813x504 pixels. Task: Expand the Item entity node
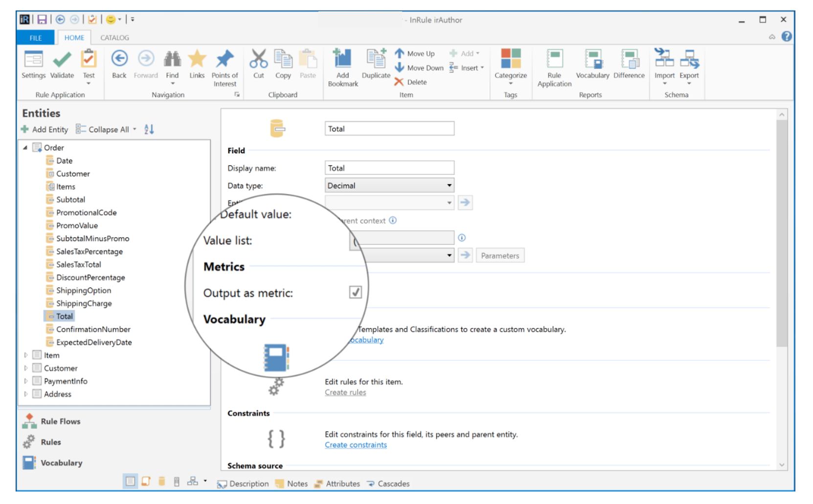(26, 355)
